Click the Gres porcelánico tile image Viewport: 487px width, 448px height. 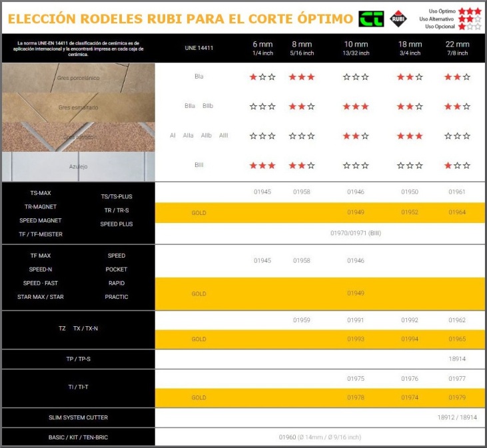78,78
